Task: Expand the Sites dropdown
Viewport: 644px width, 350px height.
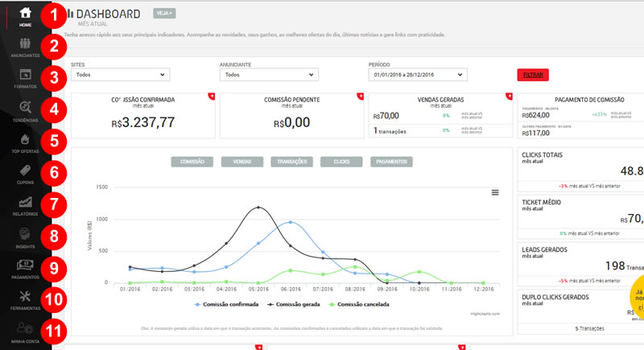Action: [120, 75]
